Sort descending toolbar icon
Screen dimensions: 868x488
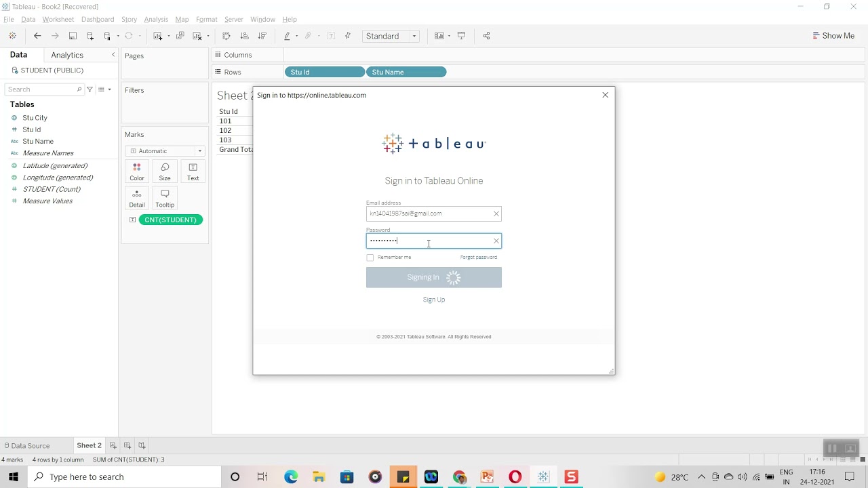(262, 36)
